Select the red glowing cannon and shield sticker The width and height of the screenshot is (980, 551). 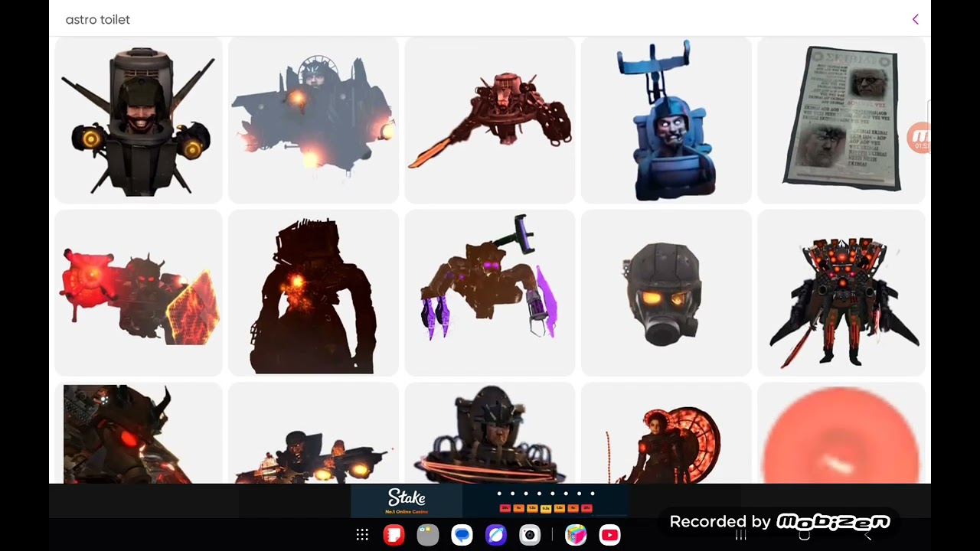(x=138, y=293)
